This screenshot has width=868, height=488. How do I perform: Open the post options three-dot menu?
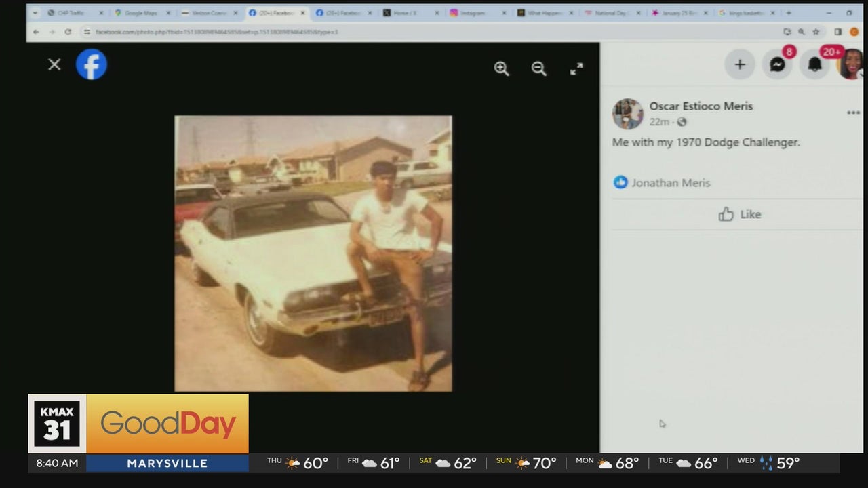tap(853, 113)
